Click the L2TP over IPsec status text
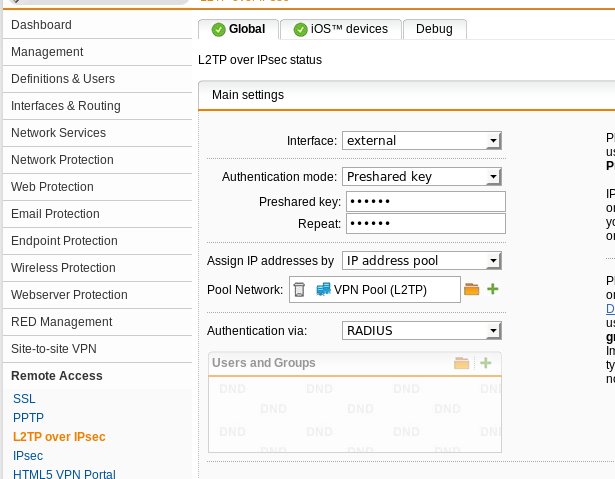 (260, 60)
